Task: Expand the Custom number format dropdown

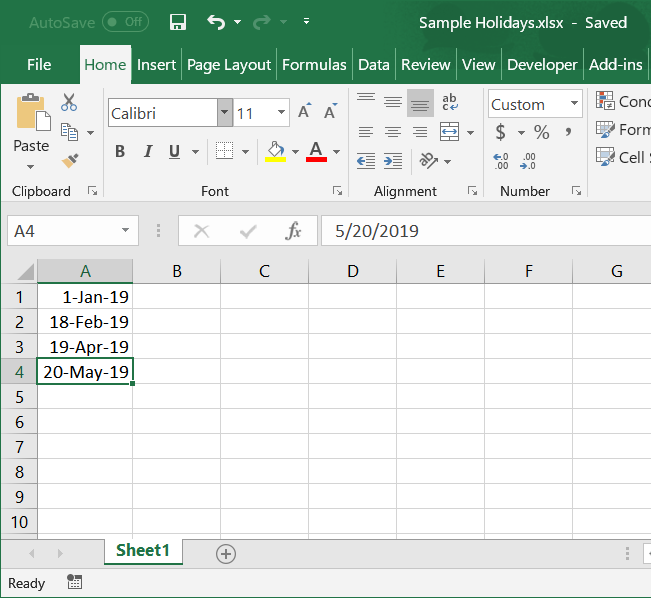Action: [574, 104]
